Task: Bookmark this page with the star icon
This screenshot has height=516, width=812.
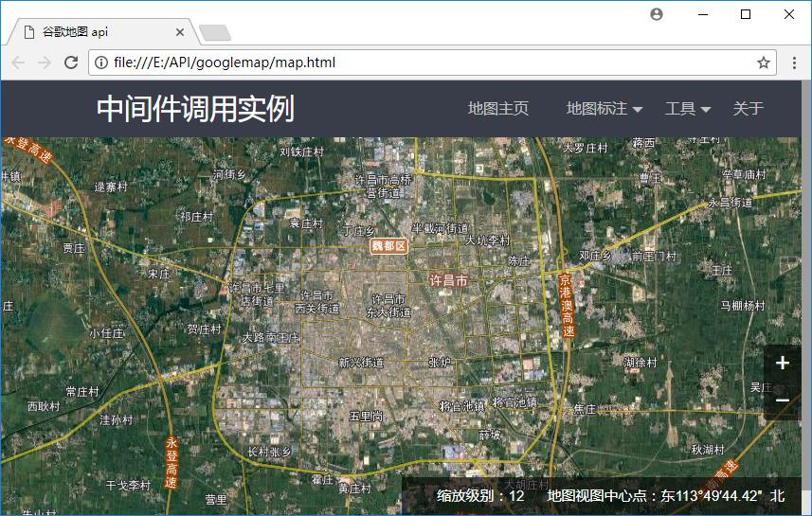Action: (x=764, y=62)
